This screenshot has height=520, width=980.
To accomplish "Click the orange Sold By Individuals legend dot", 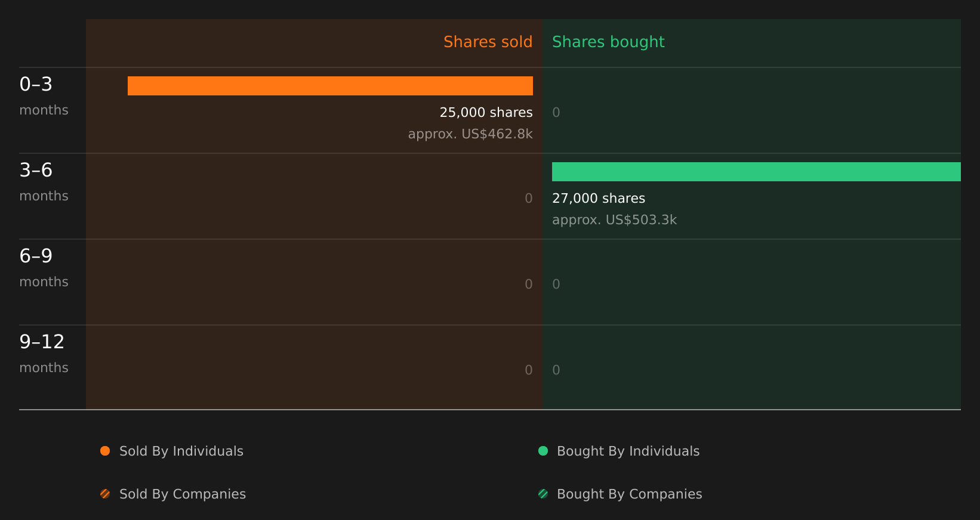I will tap(105, 451).
